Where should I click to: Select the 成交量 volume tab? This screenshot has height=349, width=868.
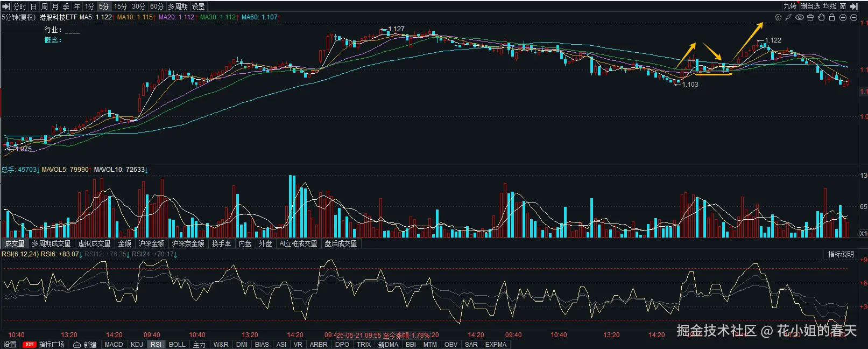tap(15, 244)
